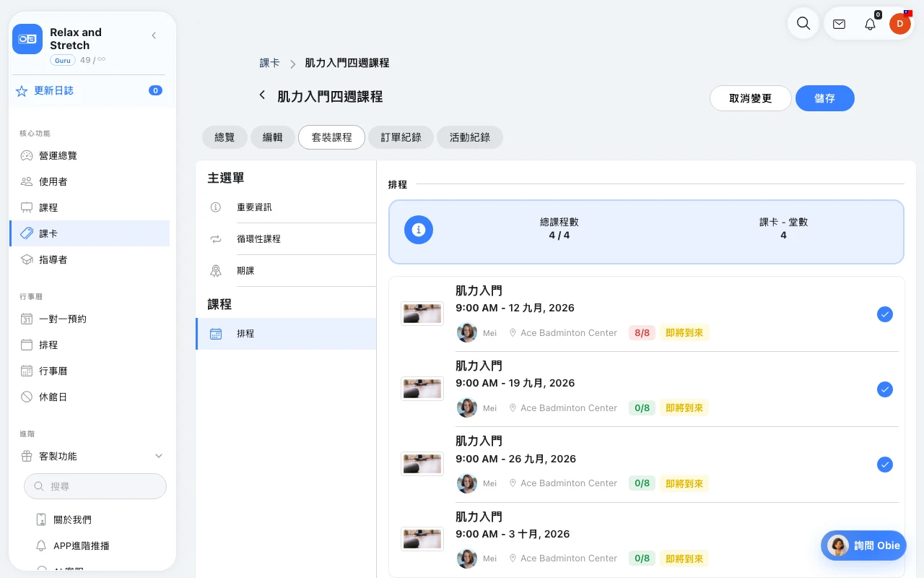Uncheck the 19 九月 class checkmark
The height and width of the screenshot is (578, 924).
[x=884, y=389]
